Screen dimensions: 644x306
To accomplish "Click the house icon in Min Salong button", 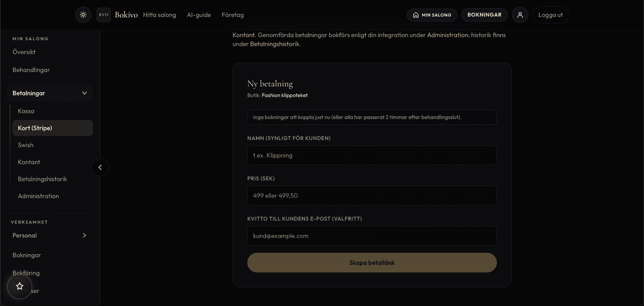I will pos(416,15).
